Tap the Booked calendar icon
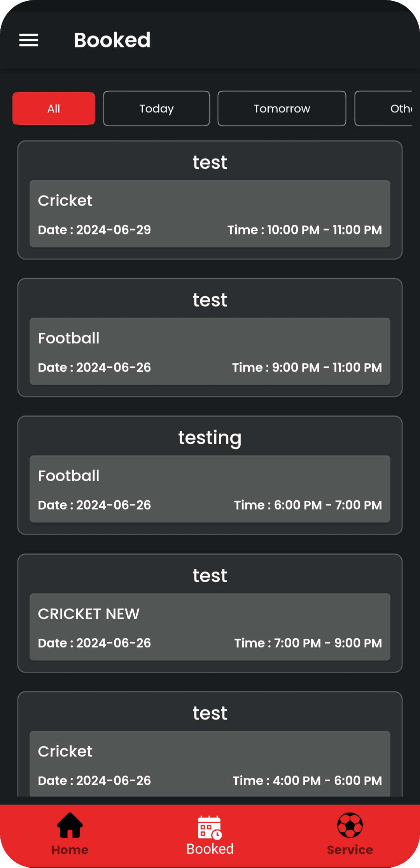This screenshot has height=868, width=420. pyautogui.click(x=210, y=827)
